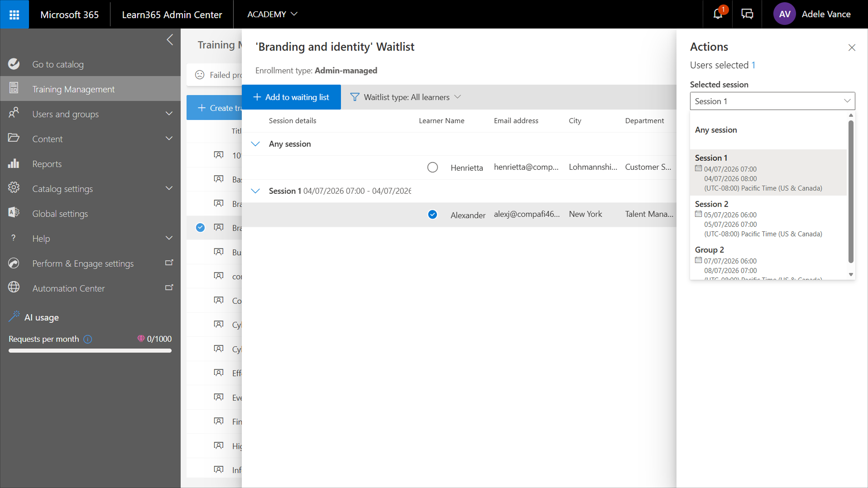This screenshot has height=488, width=868.
Task: Click the calendar icon under Session 2
Action: (x=698, y=215)
